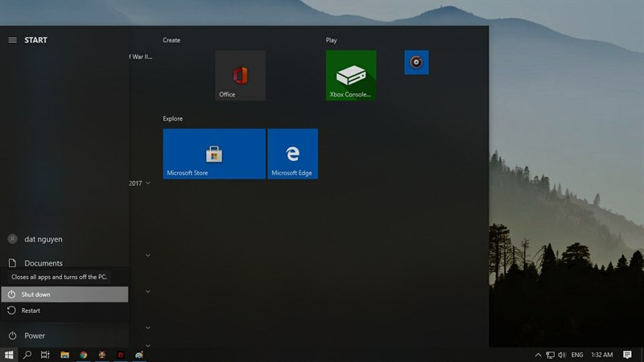The width and height of the screenshot is (644, 362).
Task: Open Documents folder link
Action: tap(64, 263)
